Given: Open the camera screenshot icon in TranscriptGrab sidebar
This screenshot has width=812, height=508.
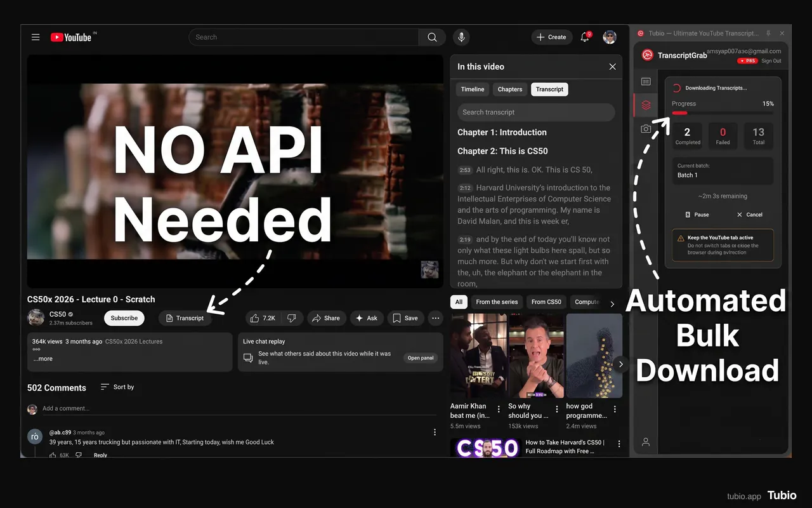Looking at the screenshot, I should pyautogui.click(x=646, y=129).
